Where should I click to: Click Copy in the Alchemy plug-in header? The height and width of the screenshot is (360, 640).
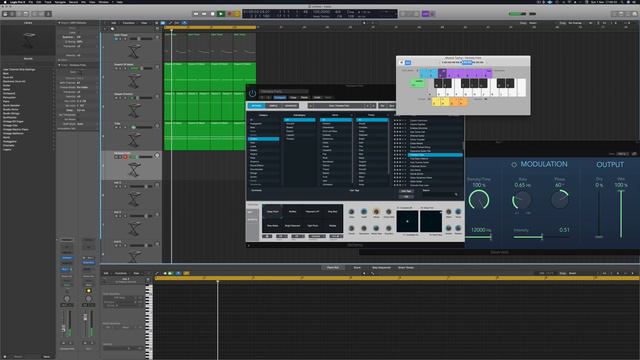pos(293,98)
